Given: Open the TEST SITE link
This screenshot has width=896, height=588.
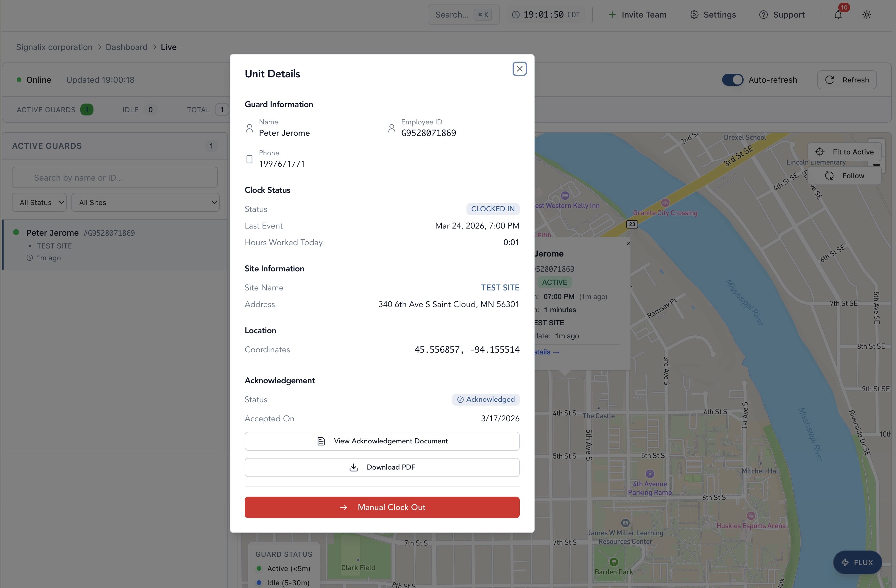Looking at the screenshot, I should (x=500, y=287).
